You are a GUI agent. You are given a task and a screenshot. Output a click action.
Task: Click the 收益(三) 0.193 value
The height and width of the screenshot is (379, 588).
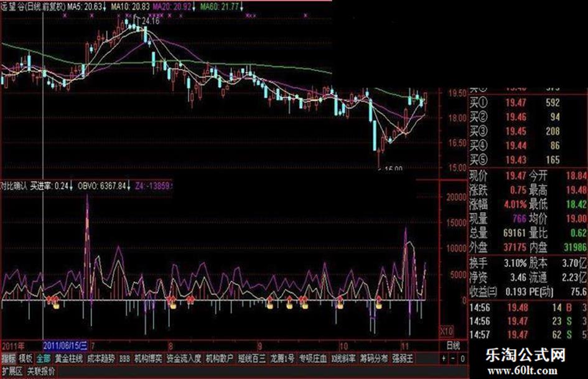[516, 292]
